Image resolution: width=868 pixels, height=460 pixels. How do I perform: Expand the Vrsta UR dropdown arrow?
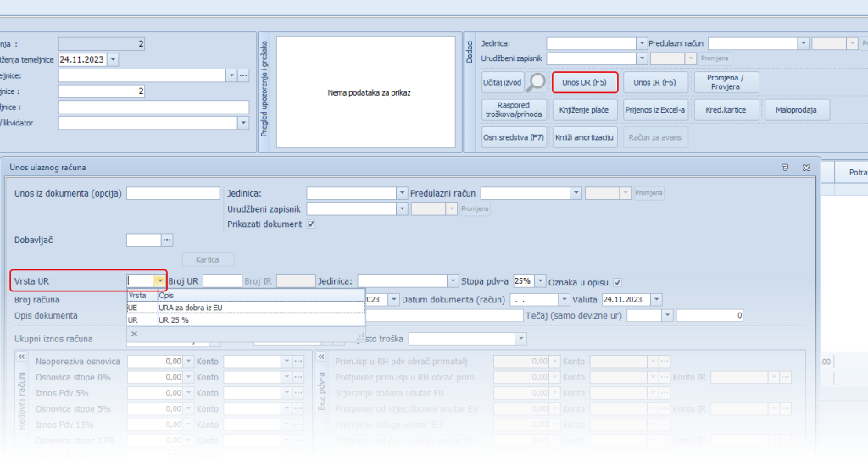tap(159, 281)
